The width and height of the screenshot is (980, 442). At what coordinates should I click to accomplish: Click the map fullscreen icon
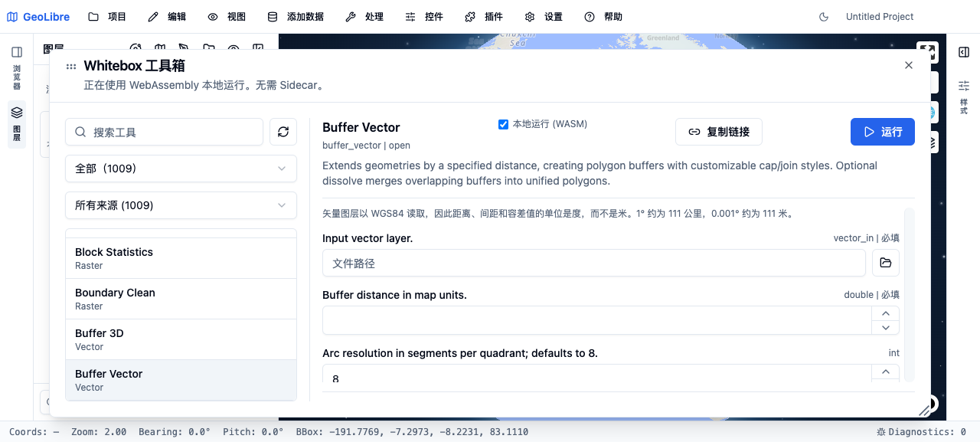point(927,51)
